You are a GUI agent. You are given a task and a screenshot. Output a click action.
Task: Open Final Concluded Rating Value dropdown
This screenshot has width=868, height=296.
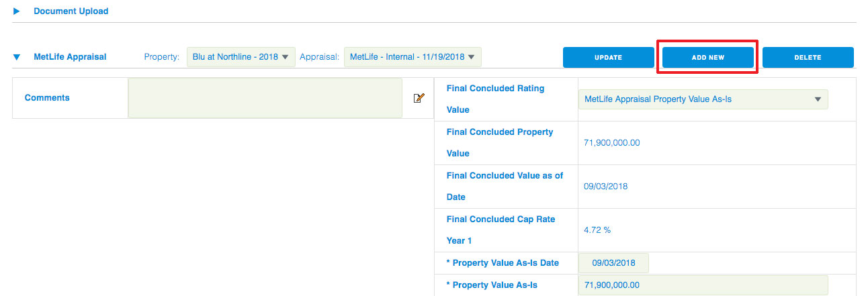pyautogui.click(x=703, y=99)
